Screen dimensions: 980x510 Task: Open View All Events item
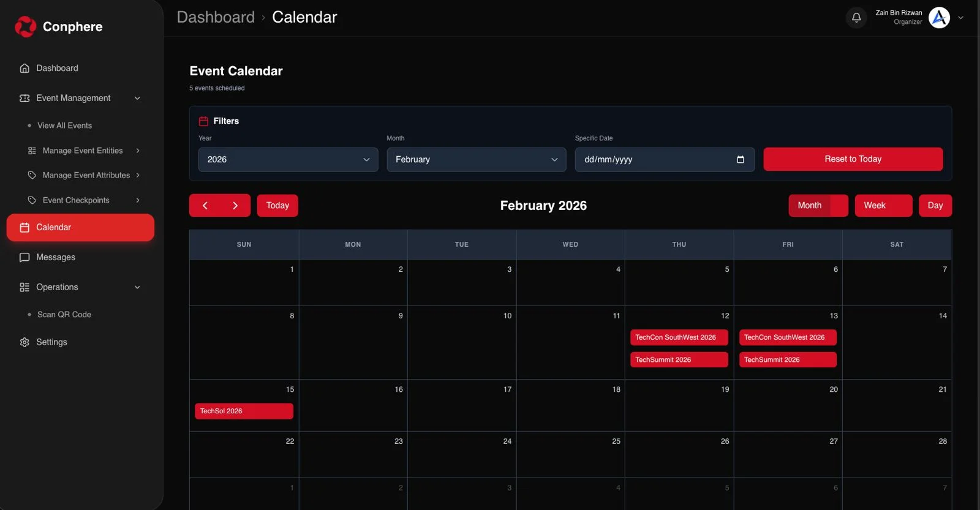pyautogui.click(x=64, y=126)
